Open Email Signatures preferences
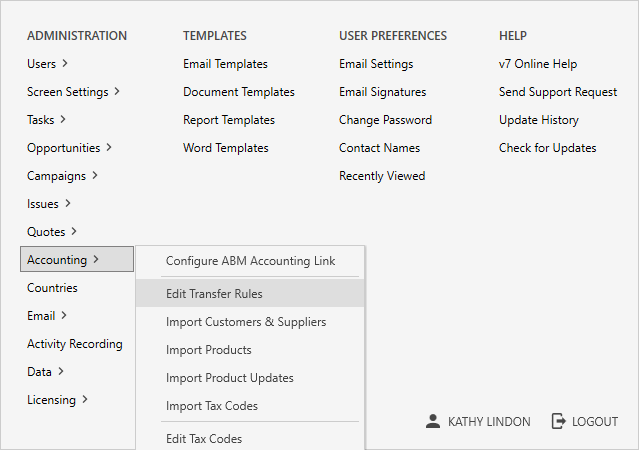This screenshot has height=450, width=639. 382,92
